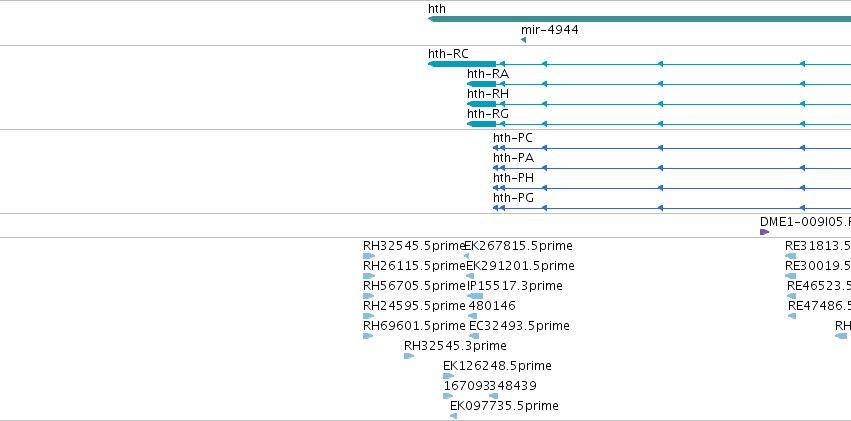The height and width of the screenshot is (421, 851).
Task: Select the hth-RH transcript exon block
Action: point(481,104)
